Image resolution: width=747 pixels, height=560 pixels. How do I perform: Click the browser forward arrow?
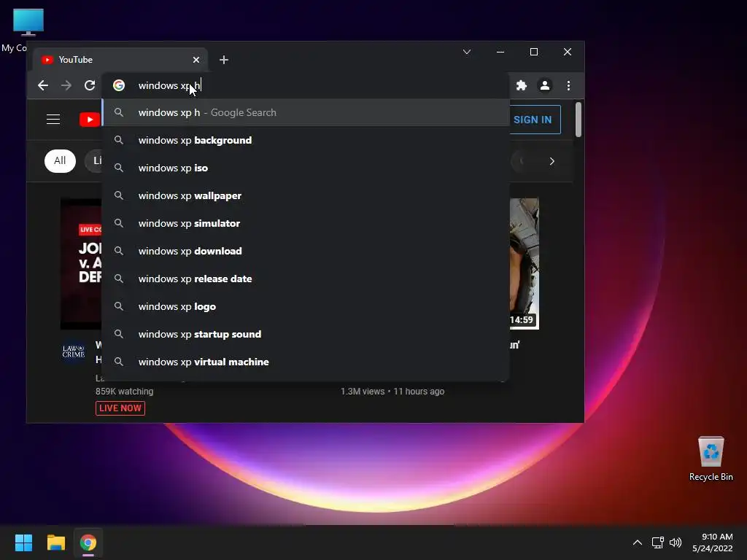pos(66,85)
